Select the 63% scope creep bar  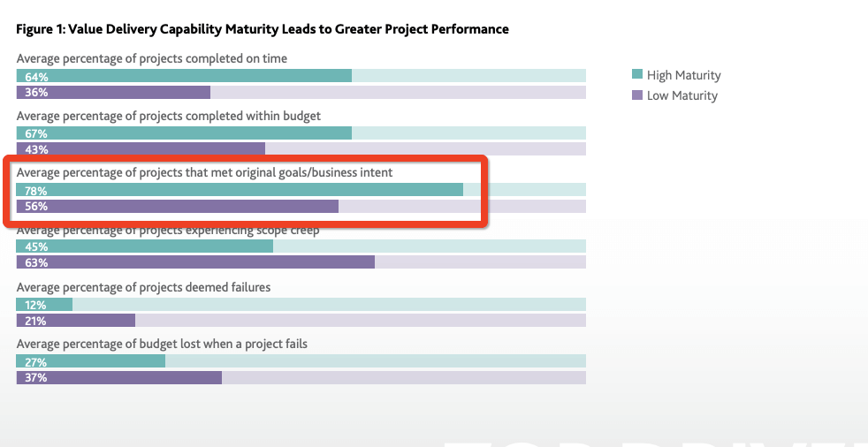[x=195, y=261]
